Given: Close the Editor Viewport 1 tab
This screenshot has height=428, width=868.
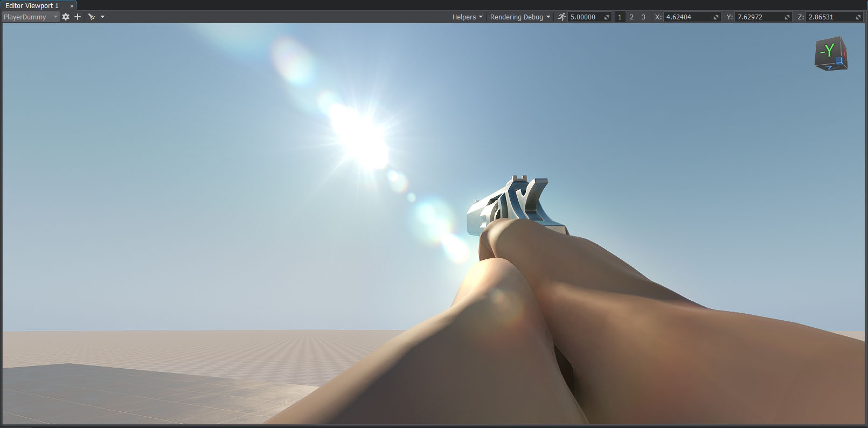Looking at the screenshot, I should pyautogui.click(x=72, y=6).
